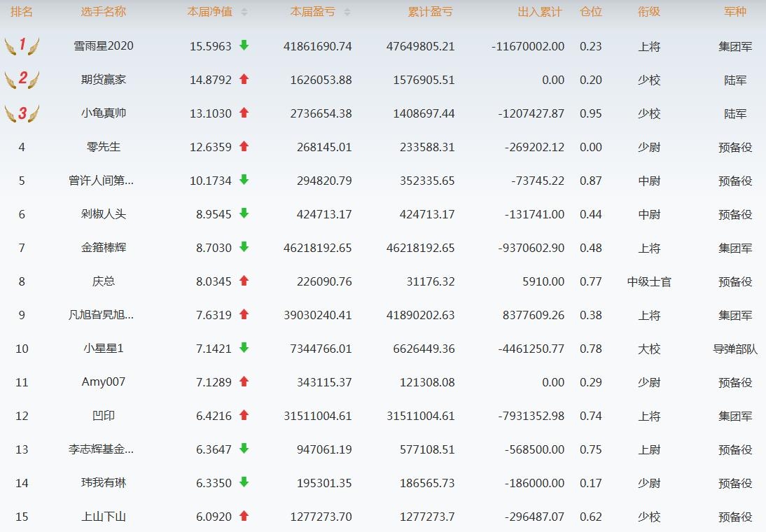Open player 雪雨星2020 profile
766x532 pixels.
coord(104,46)
